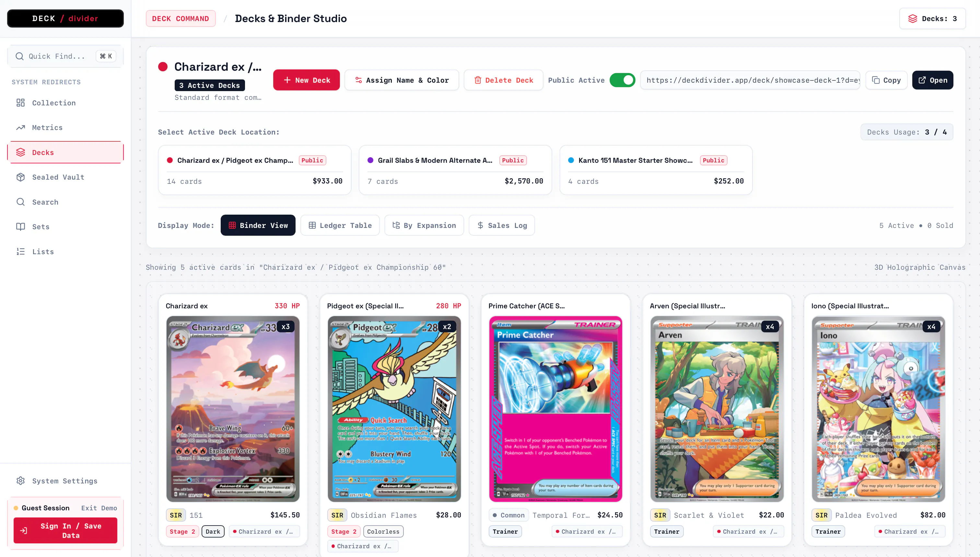Click the Search magnifier icon in sidebar
This screenshot has width=980, height=557.
click(21, 202)
